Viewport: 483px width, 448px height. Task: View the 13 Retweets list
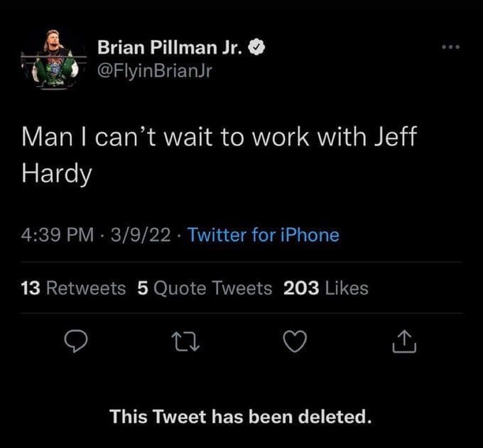tap(74, 288)
